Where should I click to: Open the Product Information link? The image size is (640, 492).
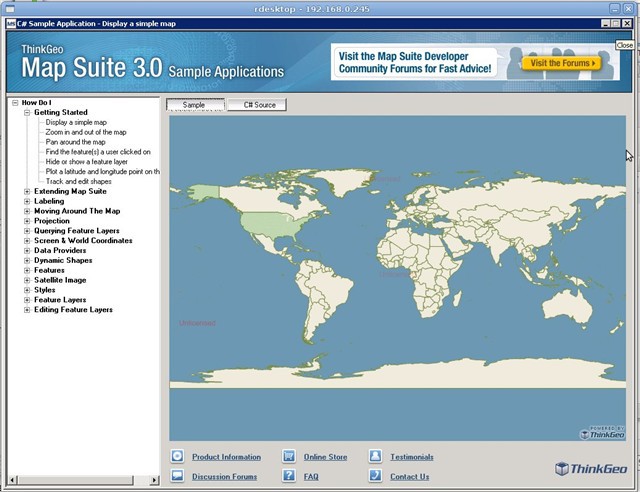point(226,457)
